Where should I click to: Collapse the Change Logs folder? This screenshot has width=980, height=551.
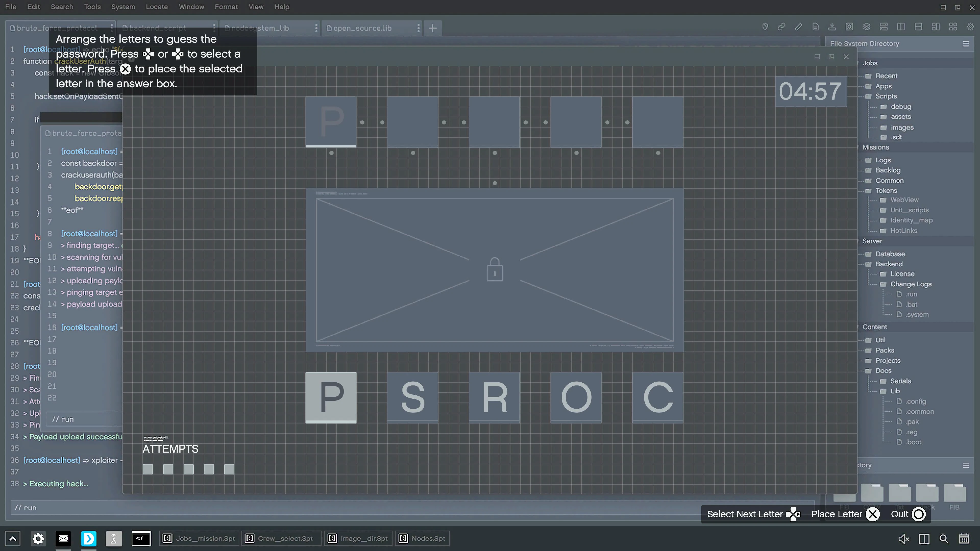pyautogui.click(x=910, y=284)
